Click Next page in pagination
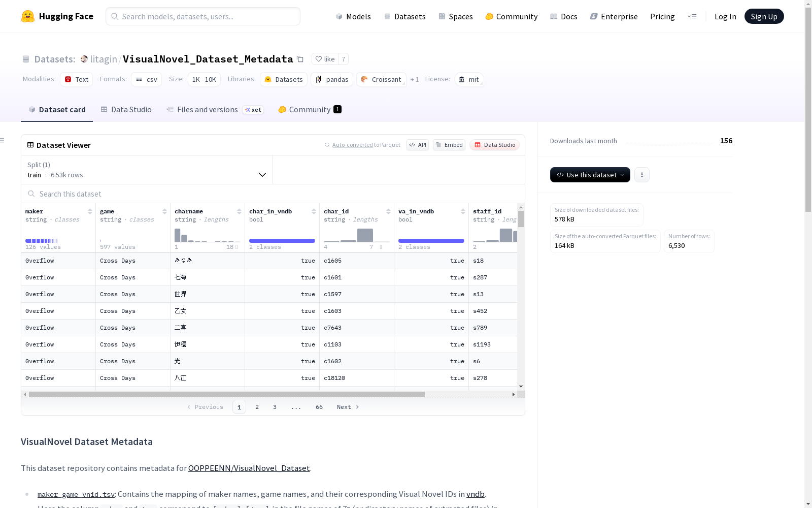Screen dimensions: 812x508 click(x=348, y=407)
